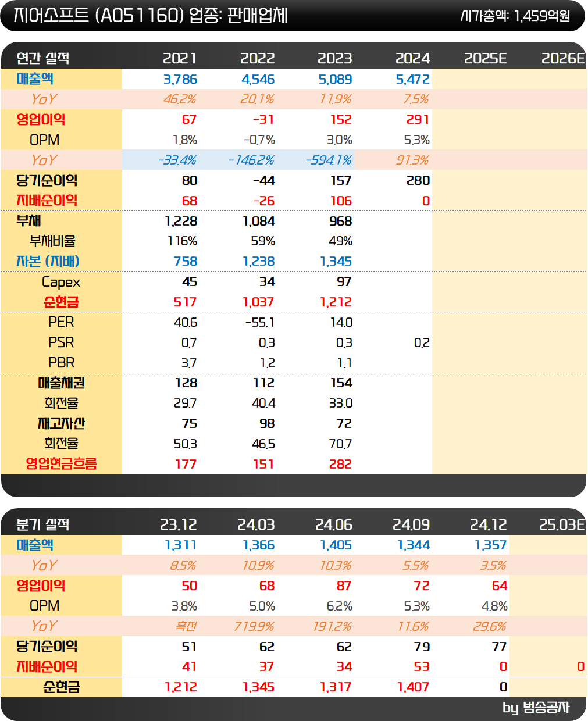
Task: Select the '영업현금흐름' row label
Action: (x=61, y=464)
